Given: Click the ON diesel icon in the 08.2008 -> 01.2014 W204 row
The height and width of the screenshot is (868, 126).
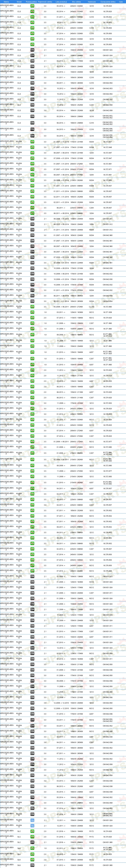Looking at the screenshot, I should coord(32,219).
